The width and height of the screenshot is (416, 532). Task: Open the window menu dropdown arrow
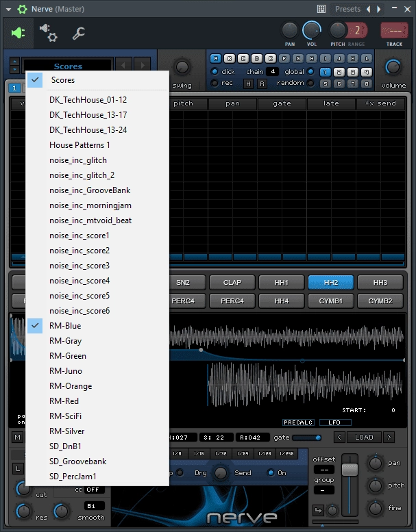[x=8, y=9]
